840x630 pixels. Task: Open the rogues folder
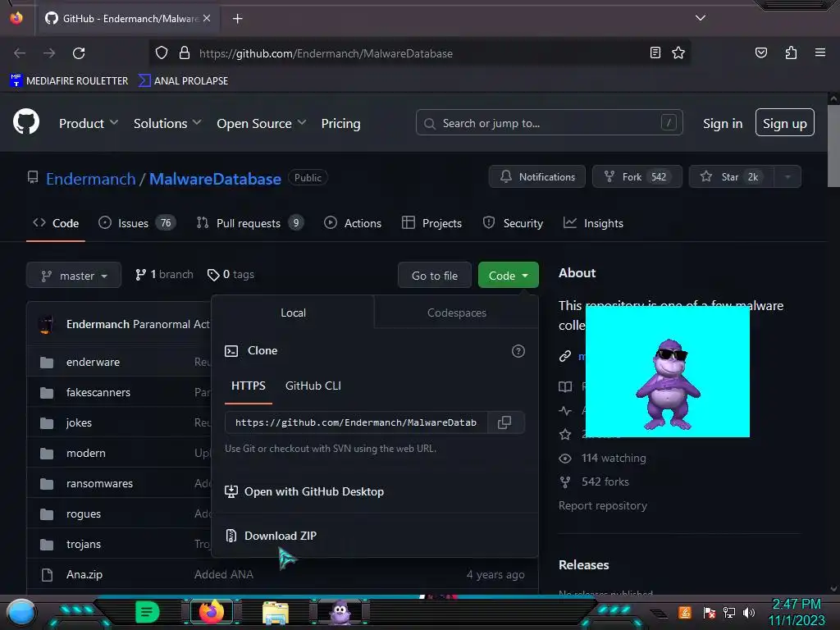pyautogui.click(x=83, y=514)
